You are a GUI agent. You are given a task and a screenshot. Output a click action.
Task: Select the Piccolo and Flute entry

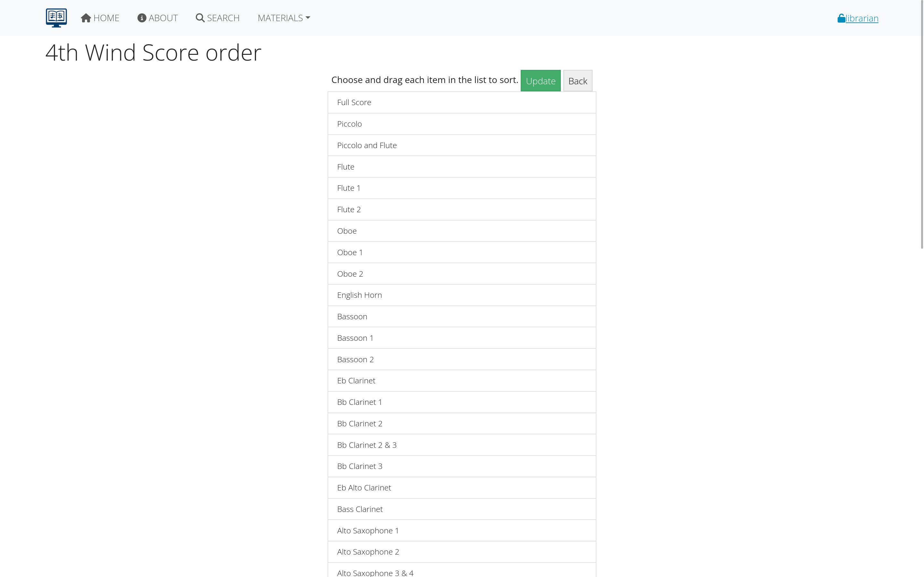click(461, 145)
